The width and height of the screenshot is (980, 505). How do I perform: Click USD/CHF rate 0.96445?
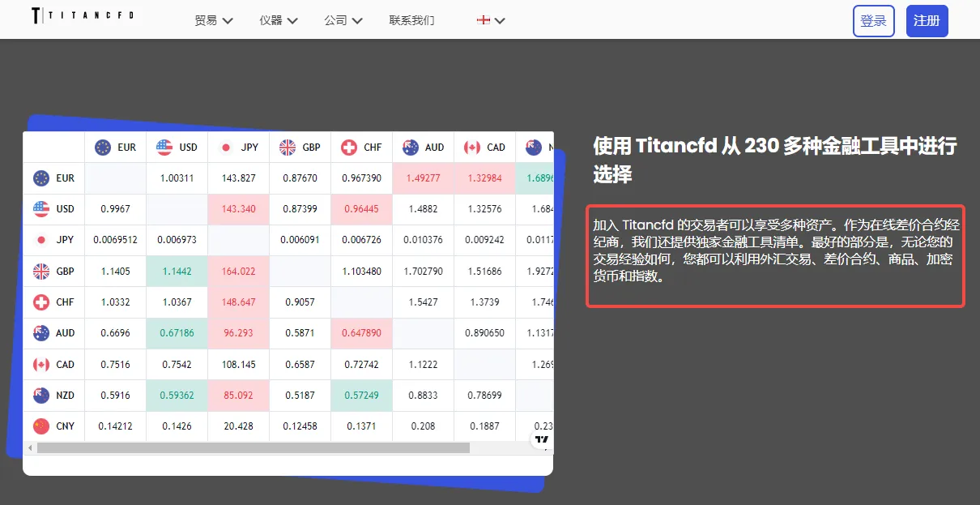coord(362,209)
